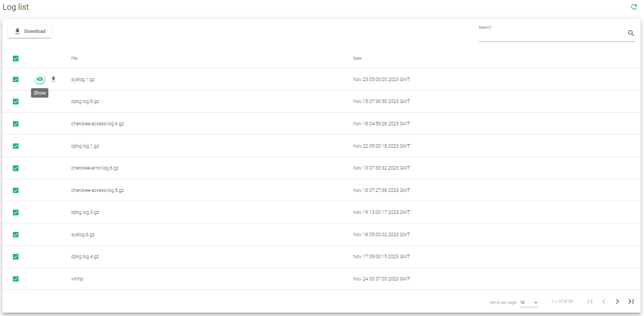
Task: Go to the first page of logs
Action: pyautogui.click(x=590, y=302)
